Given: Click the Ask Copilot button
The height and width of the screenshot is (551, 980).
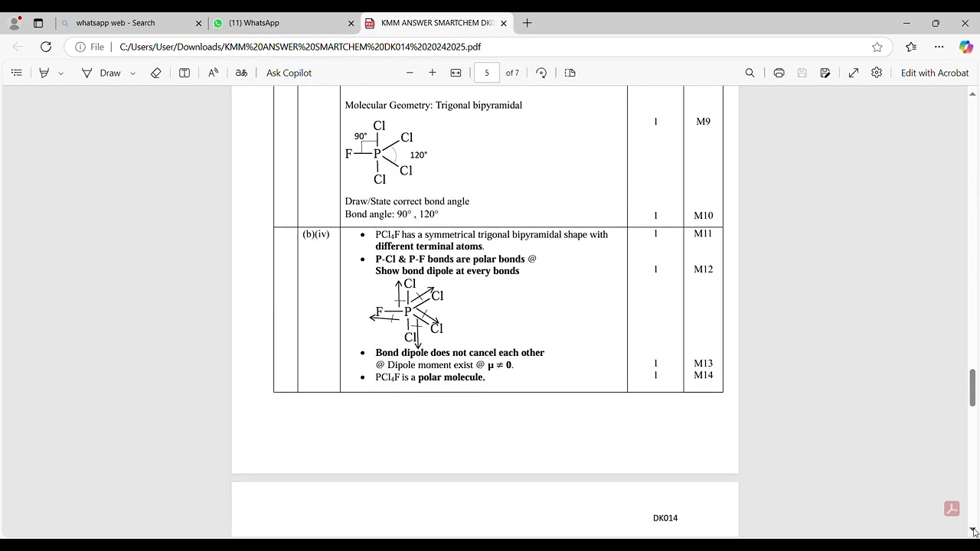Looking at the screenshot, I should pos(289,73).
